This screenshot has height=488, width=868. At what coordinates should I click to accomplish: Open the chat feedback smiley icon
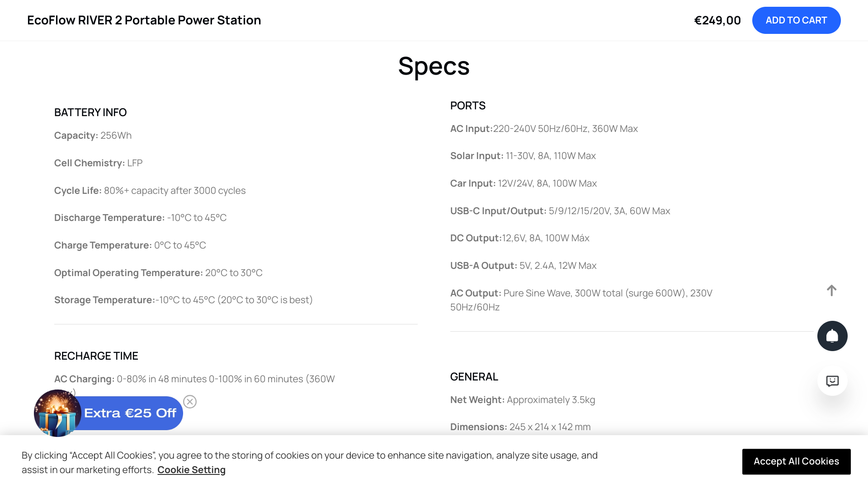832,381
